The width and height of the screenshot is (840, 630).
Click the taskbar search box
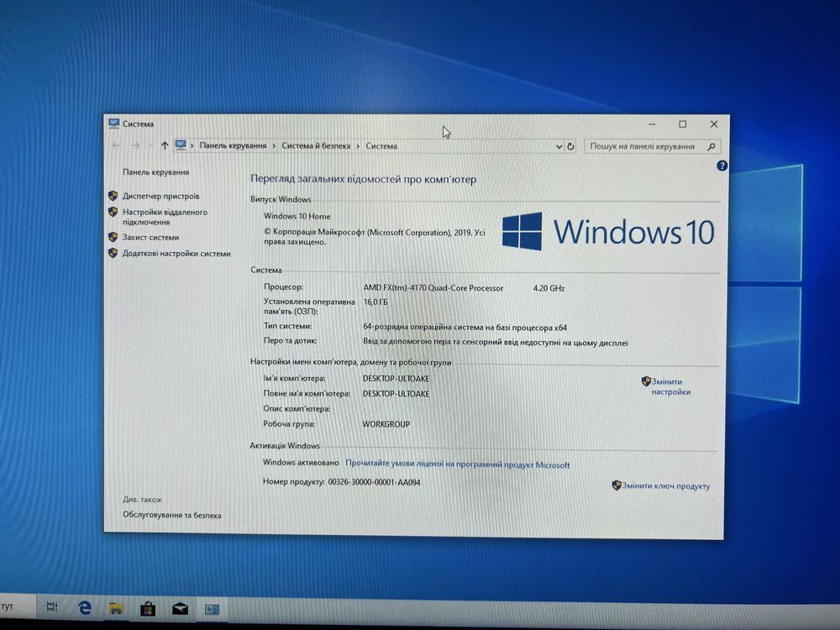(18, 606)
